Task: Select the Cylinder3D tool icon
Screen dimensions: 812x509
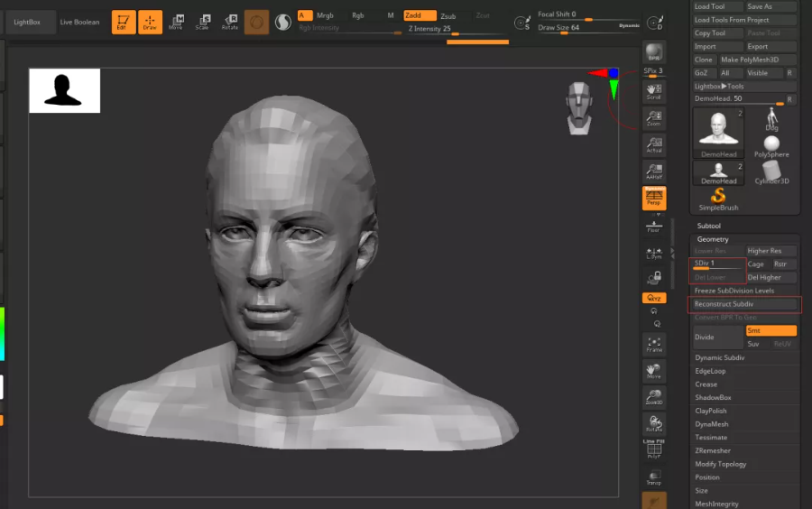Action: tap(771, 173)
